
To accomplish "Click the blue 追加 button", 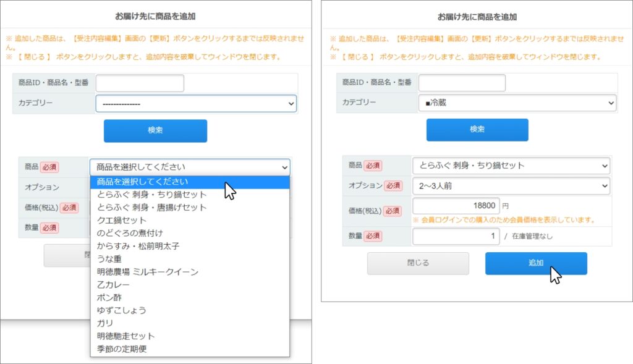I will (536, 263).
